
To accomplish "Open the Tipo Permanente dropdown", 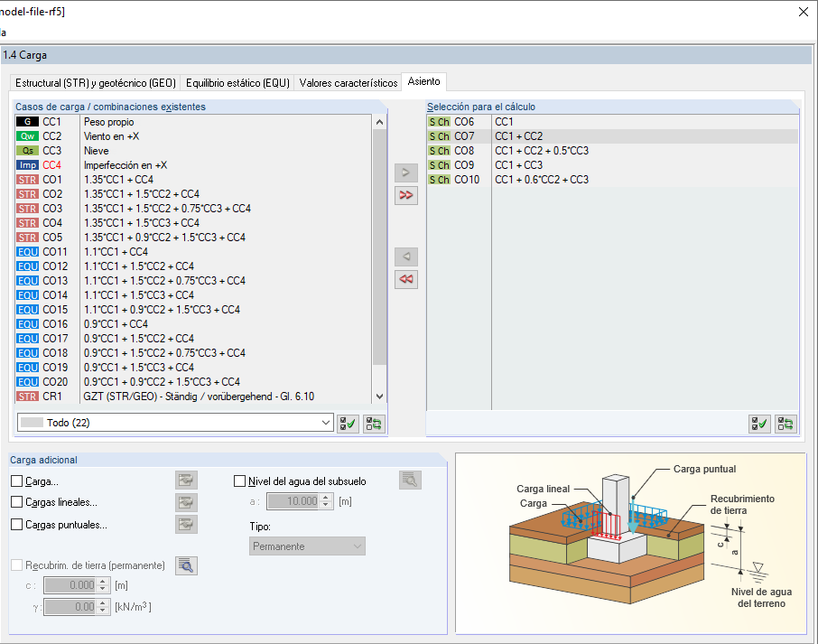I will click(307, 546).
